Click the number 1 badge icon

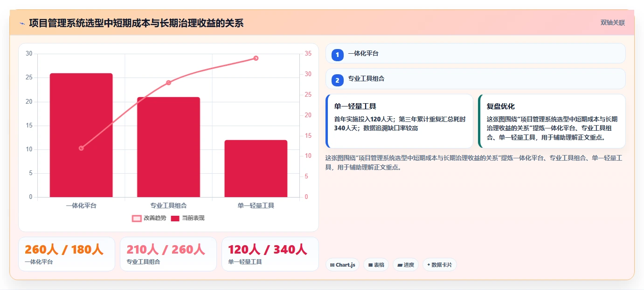[337, 55]
